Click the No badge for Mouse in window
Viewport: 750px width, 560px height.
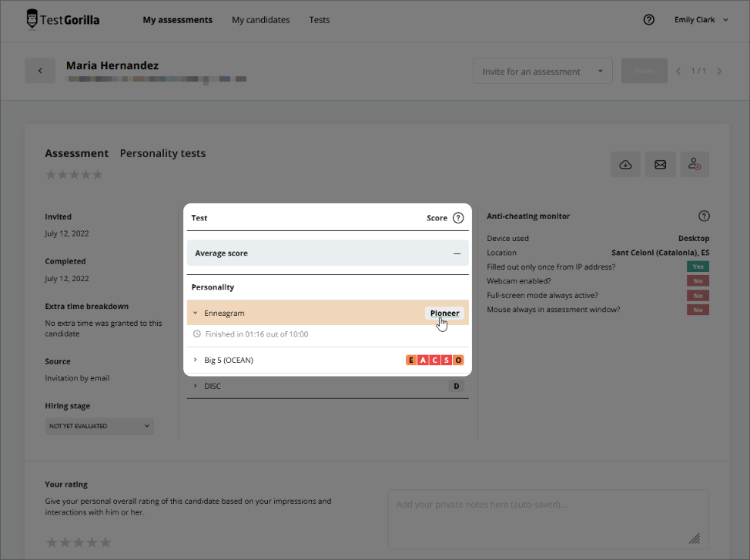pyautogui.click(x=698, y=310)
